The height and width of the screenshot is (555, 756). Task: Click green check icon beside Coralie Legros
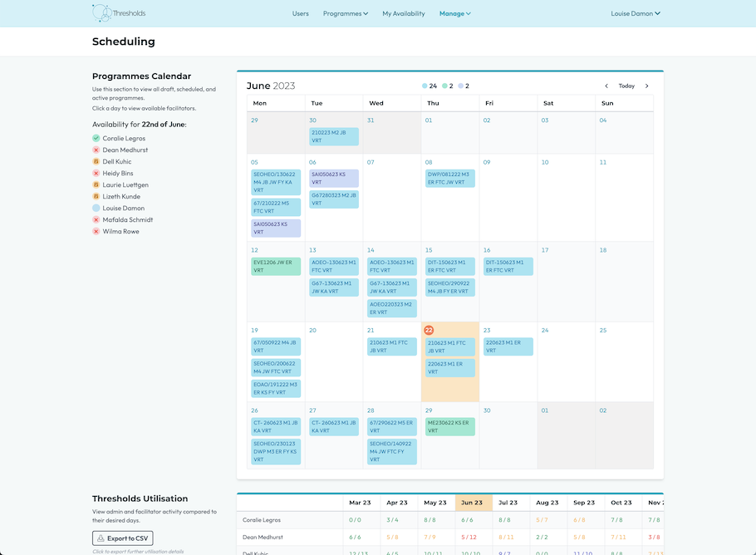(96, 138)
